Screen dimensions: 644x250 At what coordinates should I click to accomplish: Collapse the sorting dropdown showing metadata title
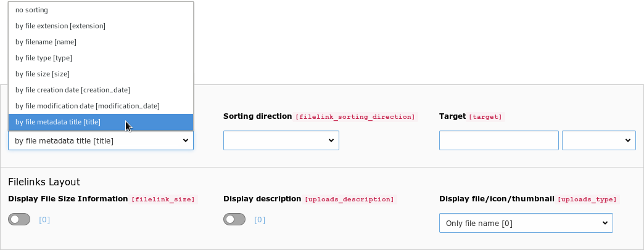[x=101, y=140]
